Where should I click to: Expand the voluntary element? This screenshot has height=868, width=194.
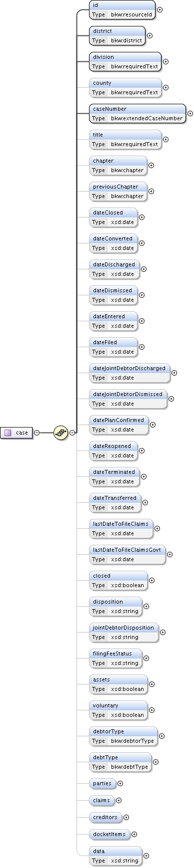(151, 710)
